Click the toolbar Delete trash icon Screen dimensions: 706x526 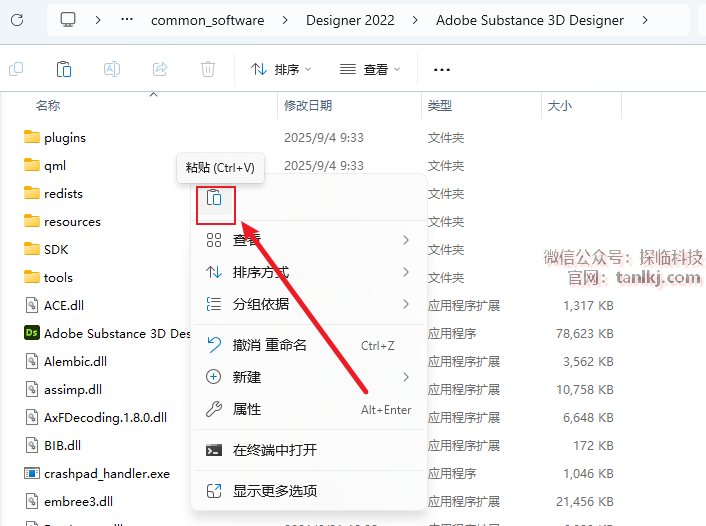click(x=208, y=69)
